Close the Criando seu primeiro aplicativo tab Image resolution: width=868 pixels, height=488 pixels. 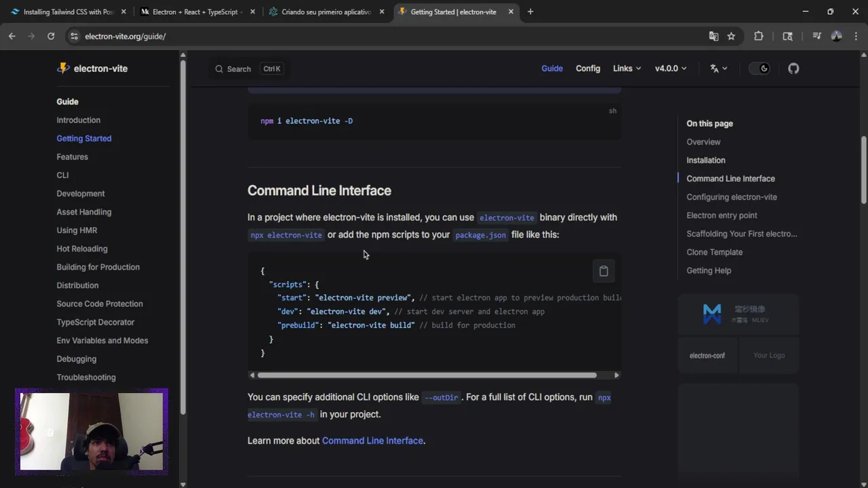pyautogui.click(x=382, y=12)
